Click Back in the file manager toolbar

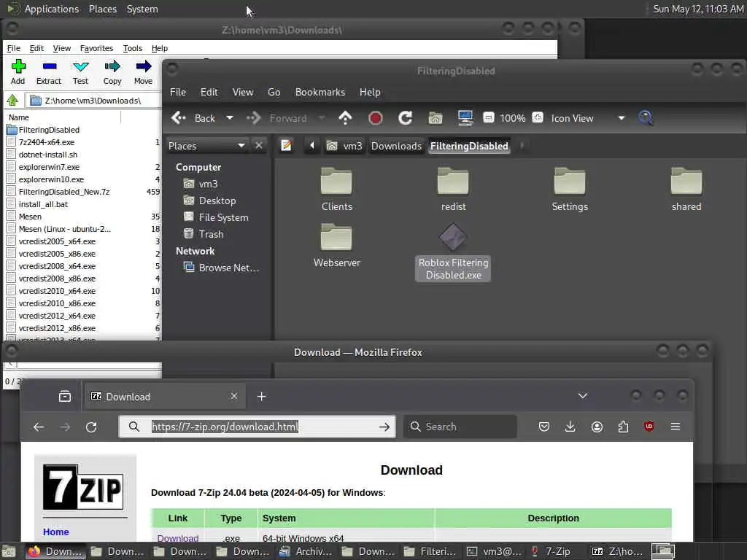(193, 118)
